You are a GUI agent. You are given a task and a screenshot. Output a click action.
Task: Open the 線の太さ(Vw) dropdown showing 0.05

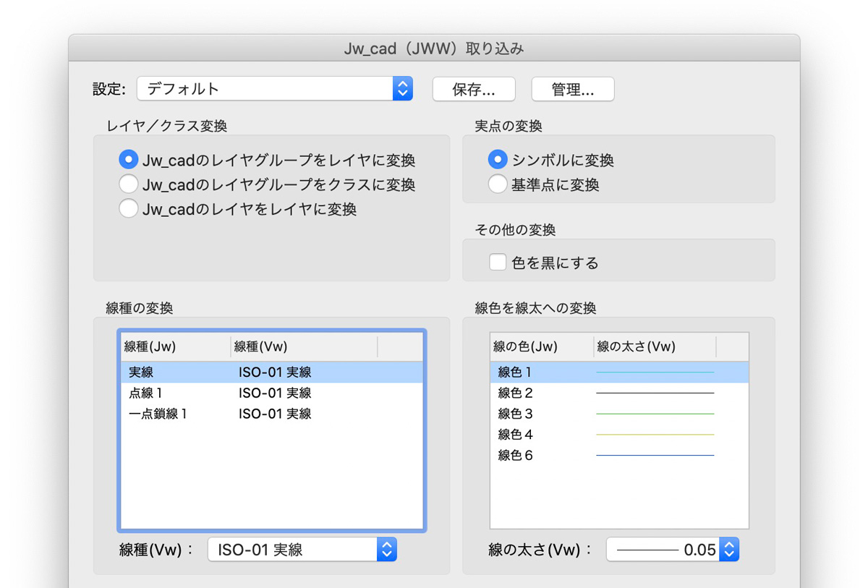tap(673, 550)
